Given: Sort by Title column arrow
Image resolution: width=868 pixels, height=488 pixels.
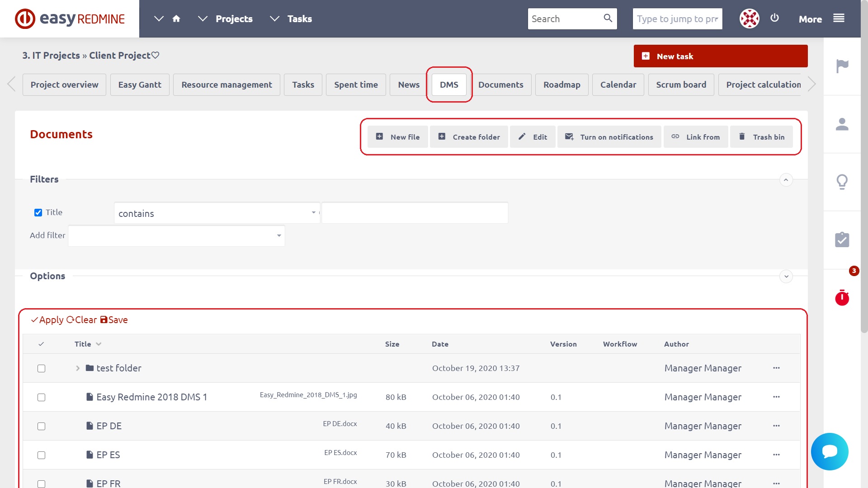Looking at the screenshot, I should tap(99, 344).
